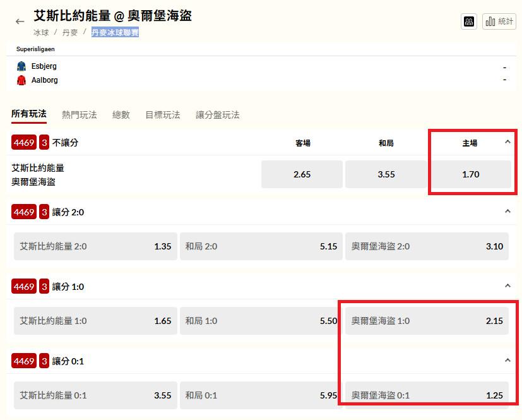Screen dimensions: 522x420
Task: Click the 丹麥冰球聯賽 breadcrumb link
Action: tap(115, 32)
